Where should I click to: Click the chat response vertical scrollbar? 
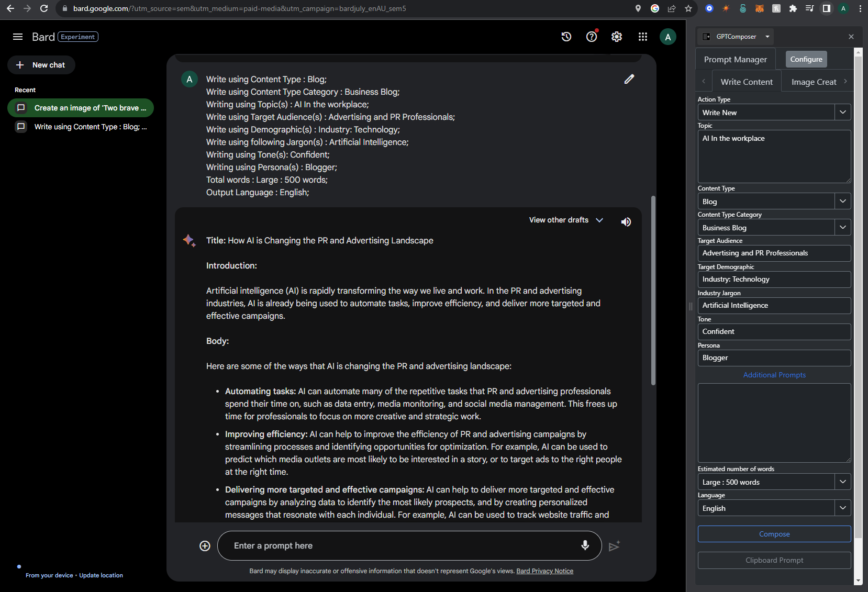653,291
